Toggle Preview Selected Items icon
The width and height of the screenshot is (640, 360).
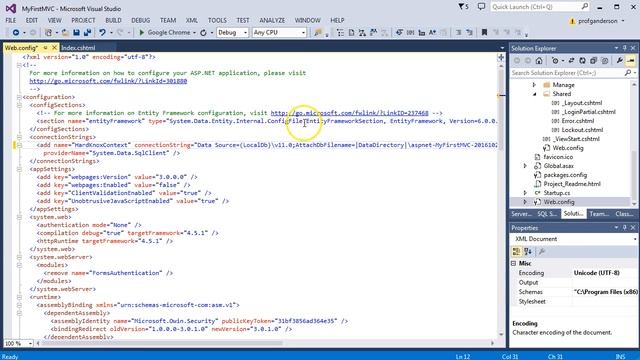631,60
